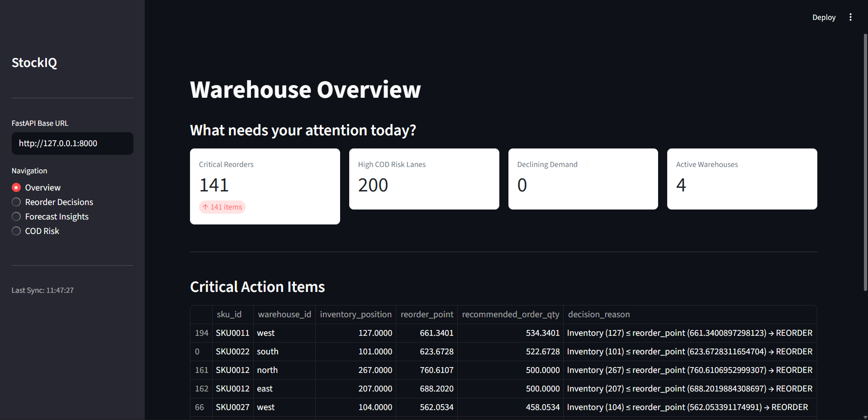Click the radio circle next to Overview
The image size is (868, 420).
16,187
